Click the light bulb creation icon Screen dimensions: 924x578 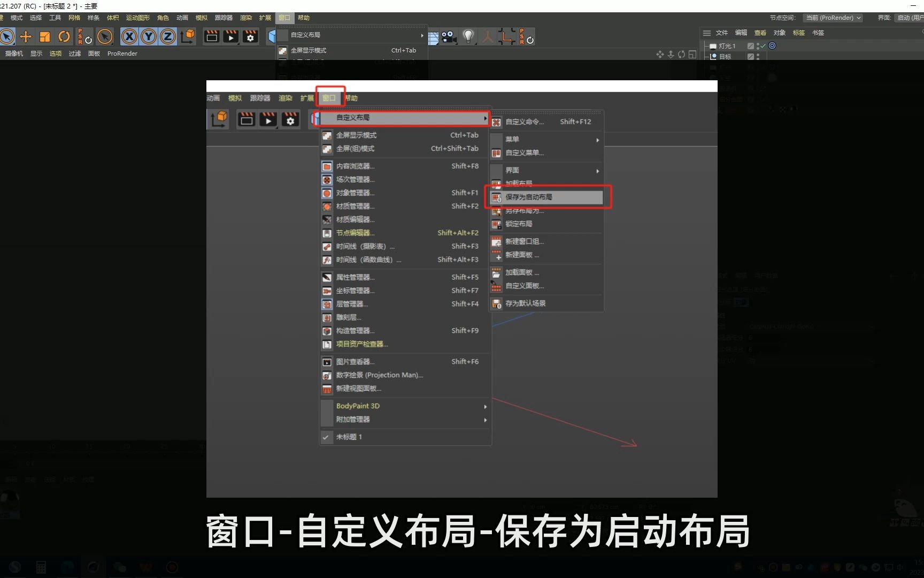tap(468, 36)
